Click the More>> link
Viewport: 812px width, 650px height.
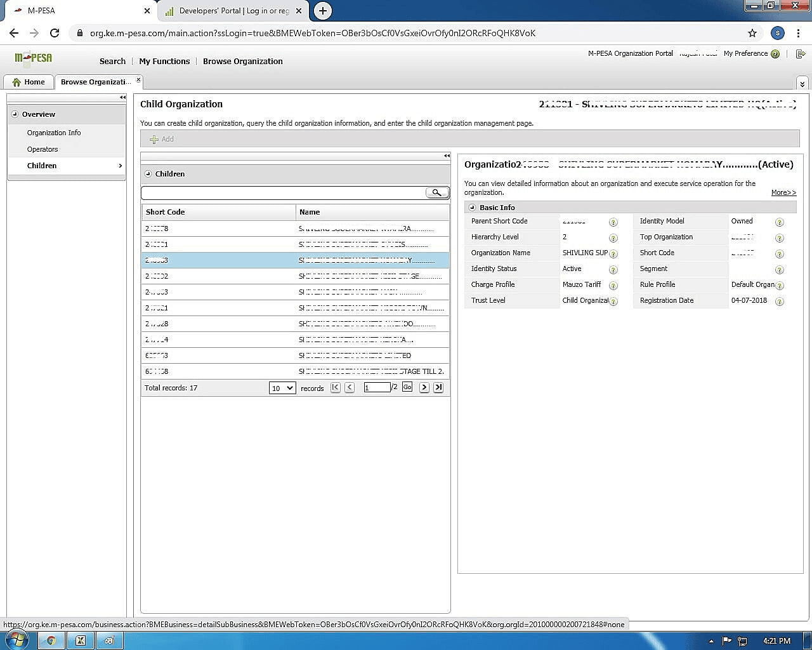point(783,192)
